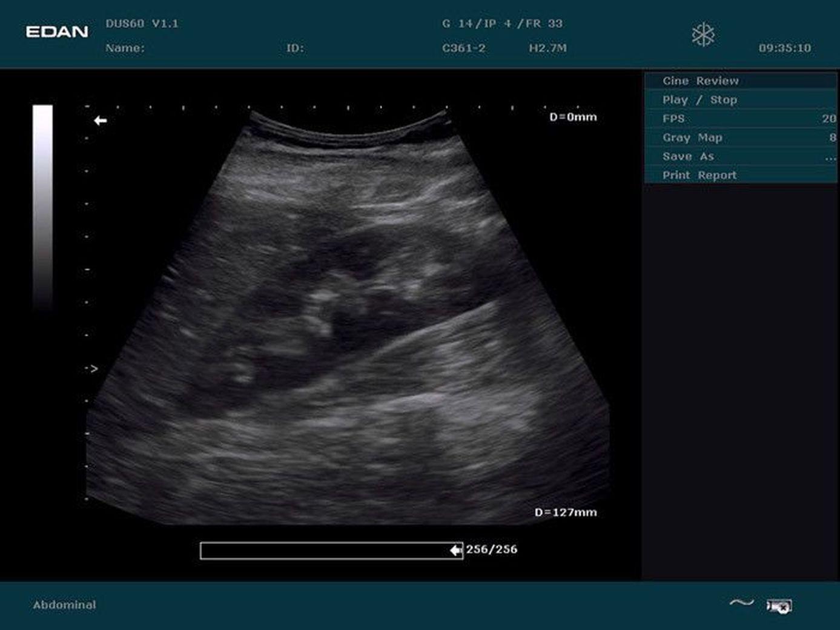Click the snowflake freeze icon
This screenshot has height=630, width=840.
click(703, 35)
